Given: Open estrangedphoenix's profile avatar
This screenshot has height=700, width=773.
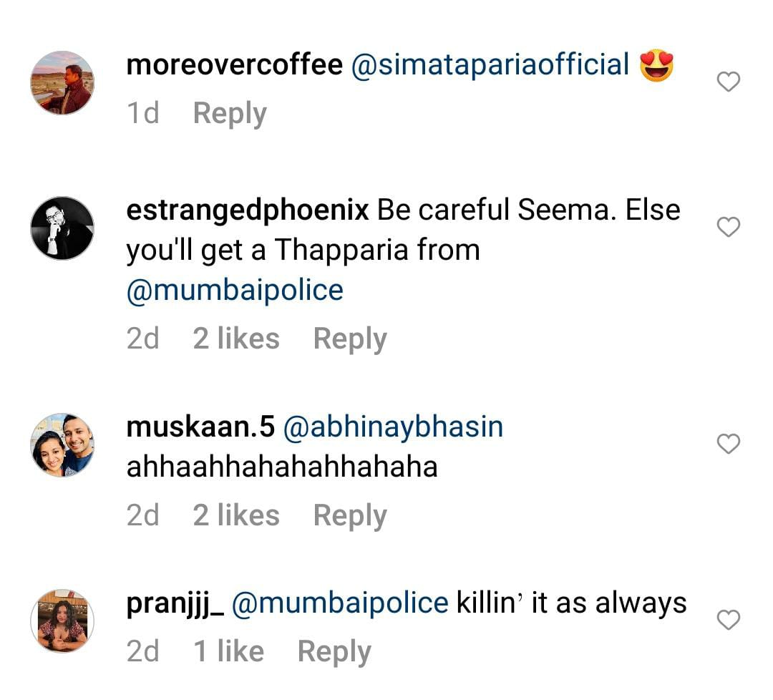Looking at the screenshot, I should (62, 228).
